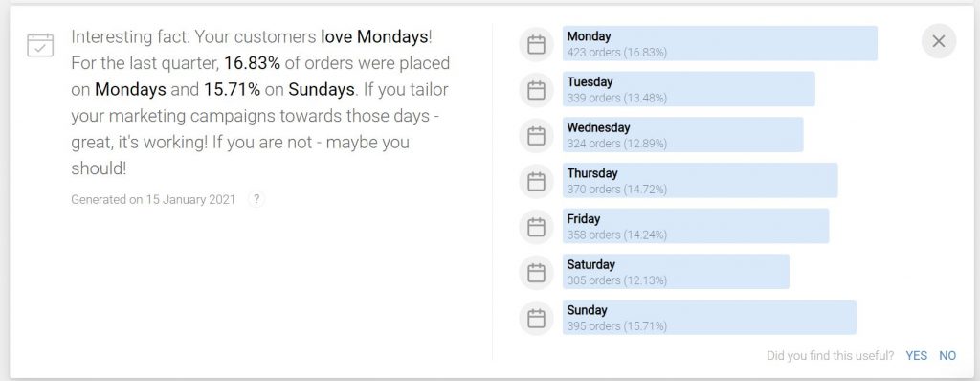Select the Tuesday 339 orders bar

pyautogui.click(x=688, y=89)
